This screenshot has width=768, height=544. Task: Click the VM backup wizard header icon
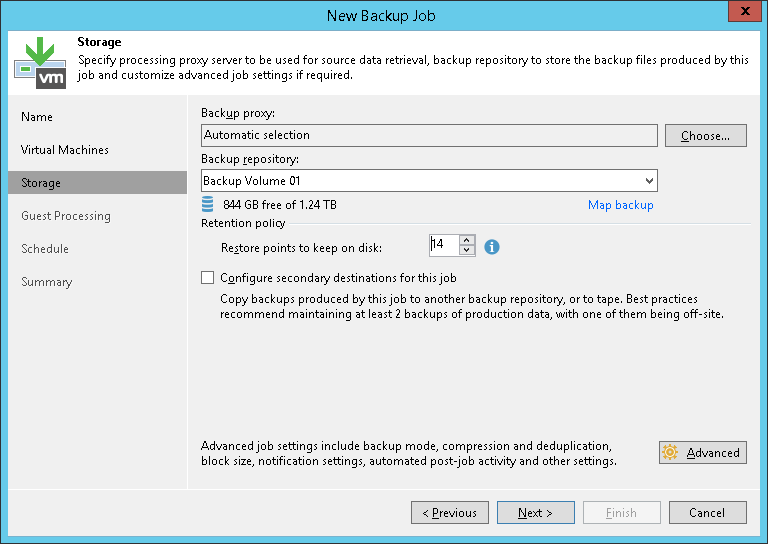(40, 63)
